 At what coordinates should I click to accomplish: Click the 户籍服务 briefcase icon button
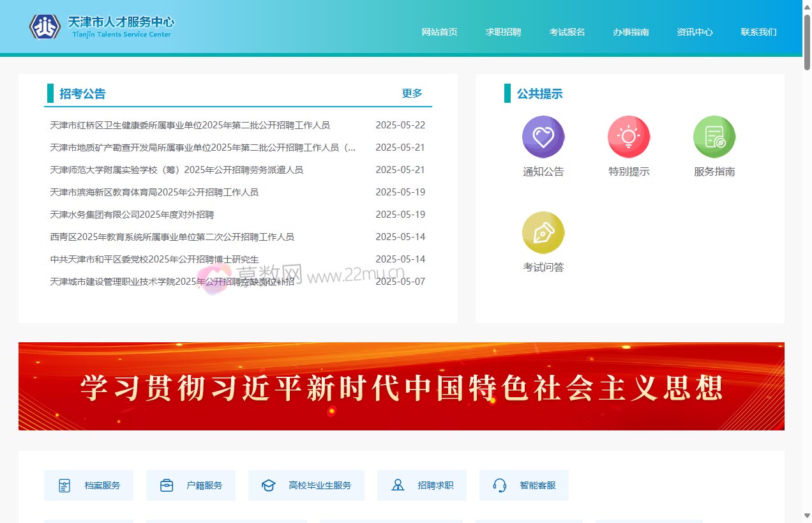pos(191,485)
